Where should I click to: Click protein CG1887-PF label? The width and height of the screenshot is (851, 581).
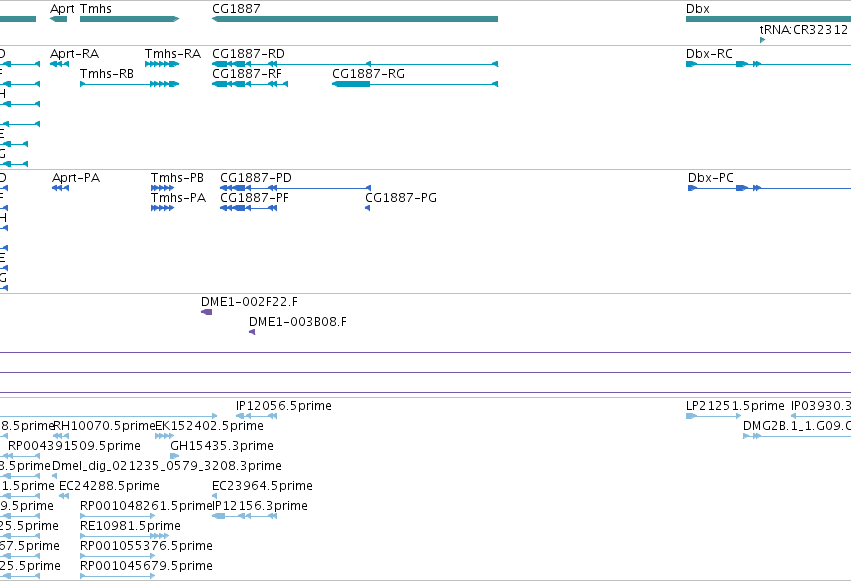[x=255, y=198]
